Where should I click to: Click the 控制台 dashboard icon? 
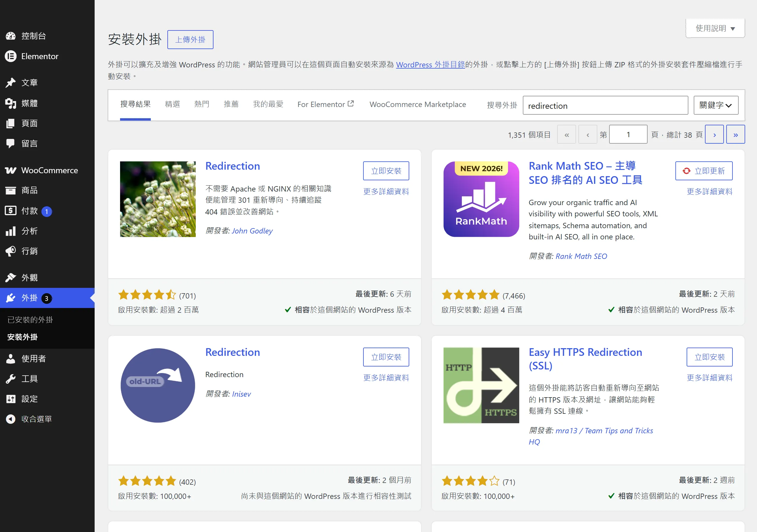click(11, 36)
